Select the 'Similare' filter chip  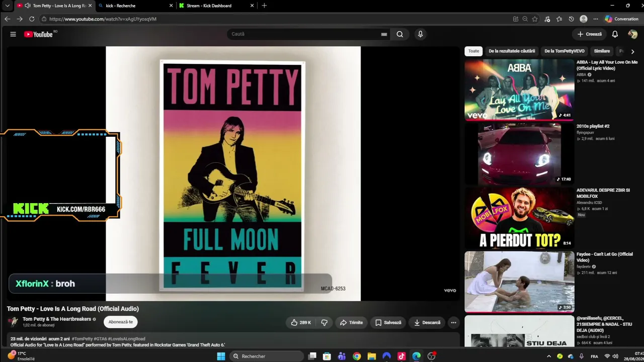602,51
